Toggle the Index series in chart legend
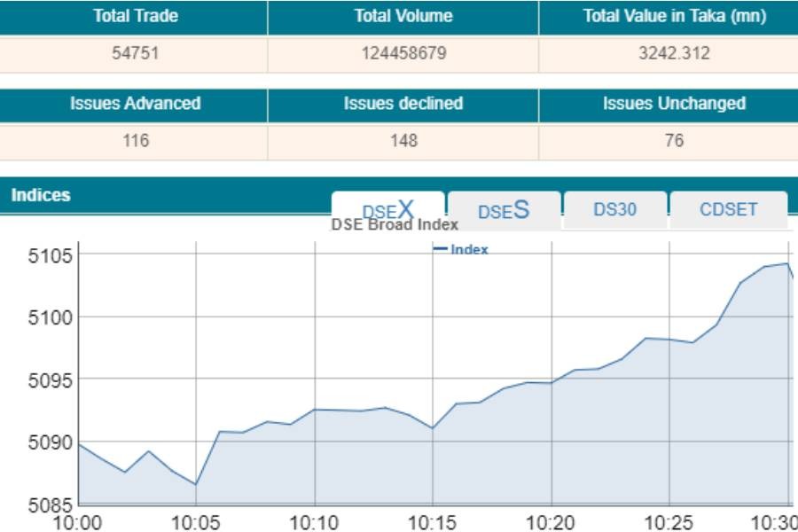This screenshot has height=532, width=798. pyautogui.click(x=461, y=249)
